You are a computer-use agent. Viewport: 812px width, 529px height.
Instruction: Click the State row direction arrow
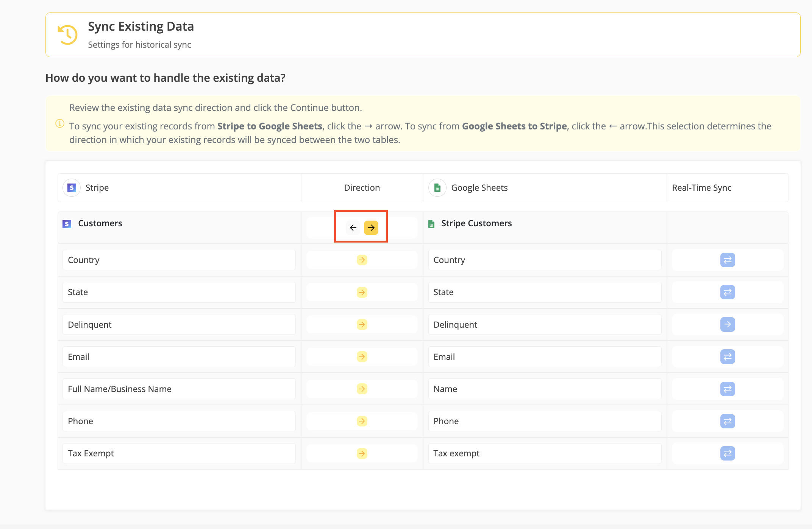click(362, 292)
